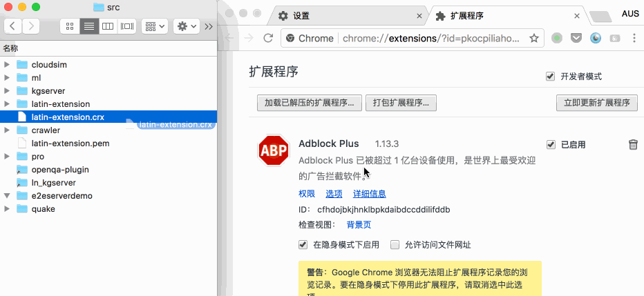This screenshot has height=296, width=644.
Task: Click the gray extension icon beside the menu
Action: [615, 39]
